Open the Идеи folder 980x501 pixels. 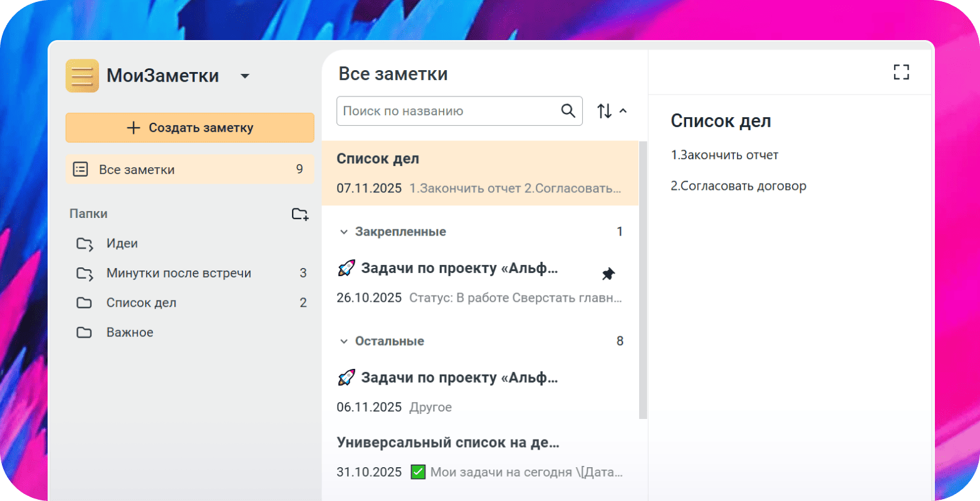coord(122,244)
